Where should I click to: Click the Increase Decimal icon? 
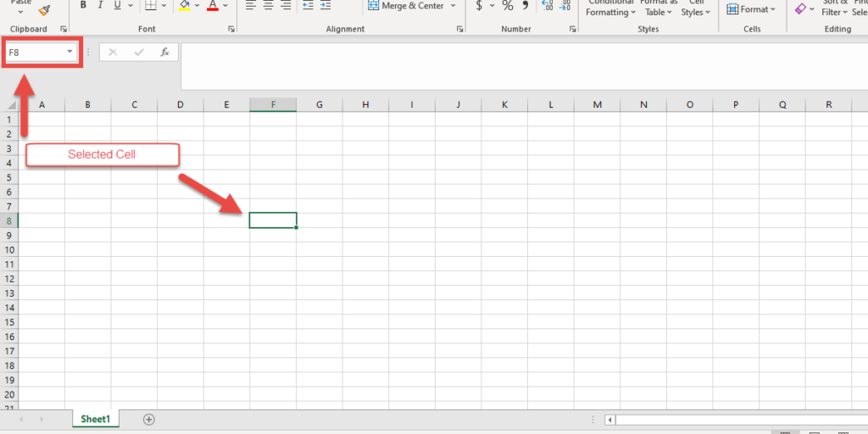click(548, 6)
